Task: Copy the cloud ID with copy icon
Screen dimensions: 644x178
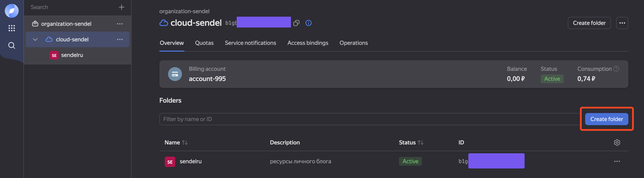Action: point(296,23)
